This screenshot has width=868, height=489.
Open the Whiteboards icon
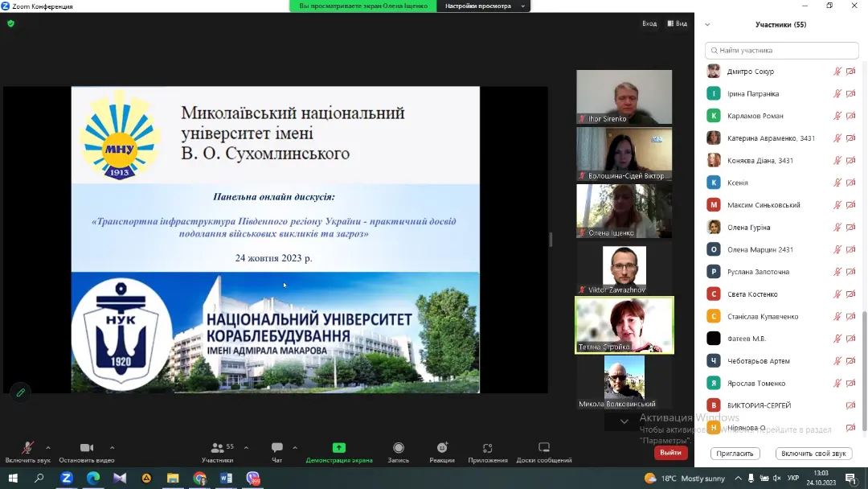click(x=543, y=448)
